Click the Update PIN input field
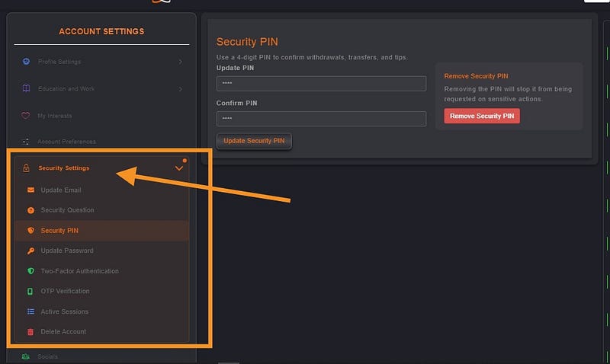 pyautogui.click(x=321, y=84)
